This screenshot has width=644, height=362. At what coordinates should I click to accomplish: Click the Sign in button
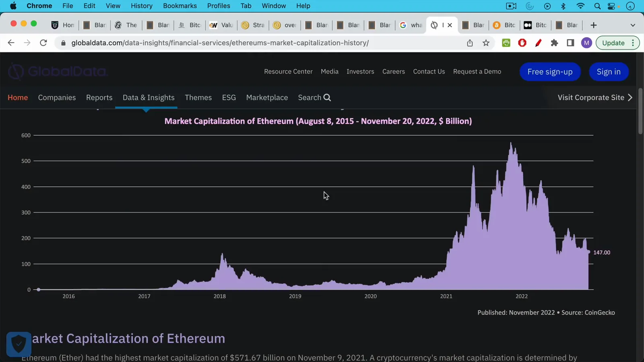(609, 72)
